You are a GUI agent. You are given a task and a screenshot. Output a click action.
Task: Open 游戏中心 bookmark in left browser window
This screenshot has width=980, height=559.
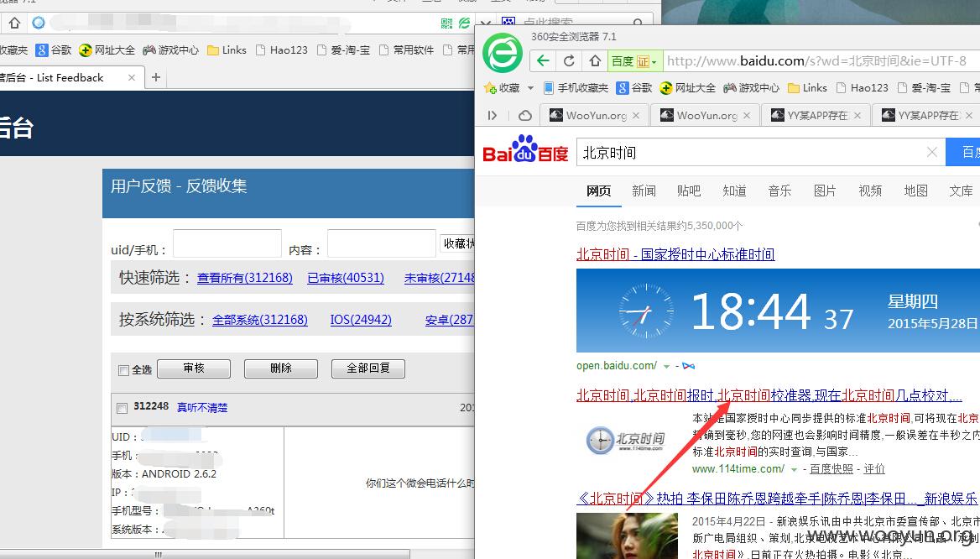170,50
